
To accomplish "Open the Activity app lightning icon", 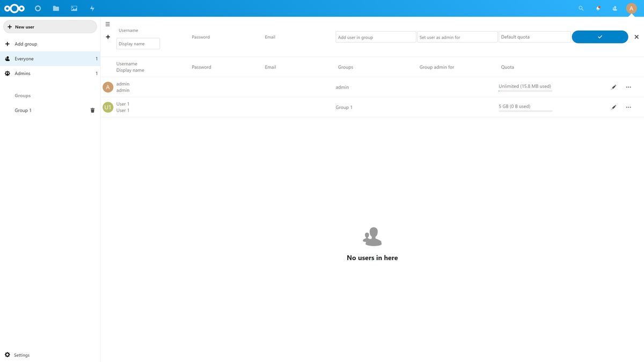I will point(92,8).
